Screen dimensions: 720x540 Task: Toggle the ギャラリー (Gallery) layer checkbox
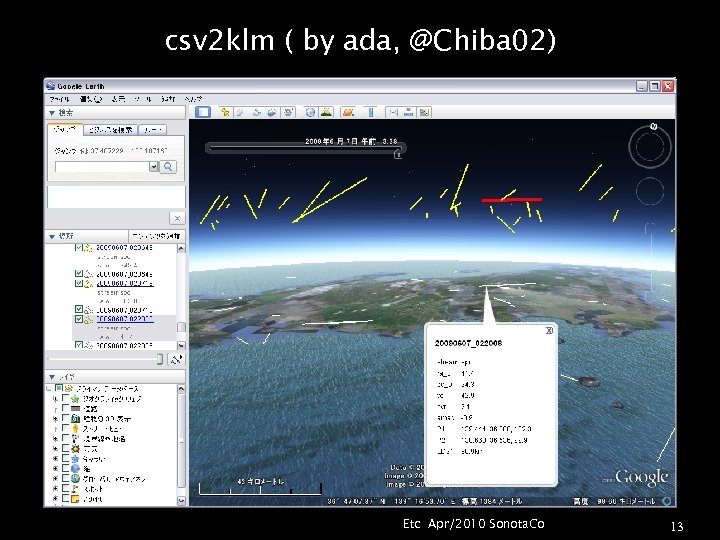click(x=66, y=459)
